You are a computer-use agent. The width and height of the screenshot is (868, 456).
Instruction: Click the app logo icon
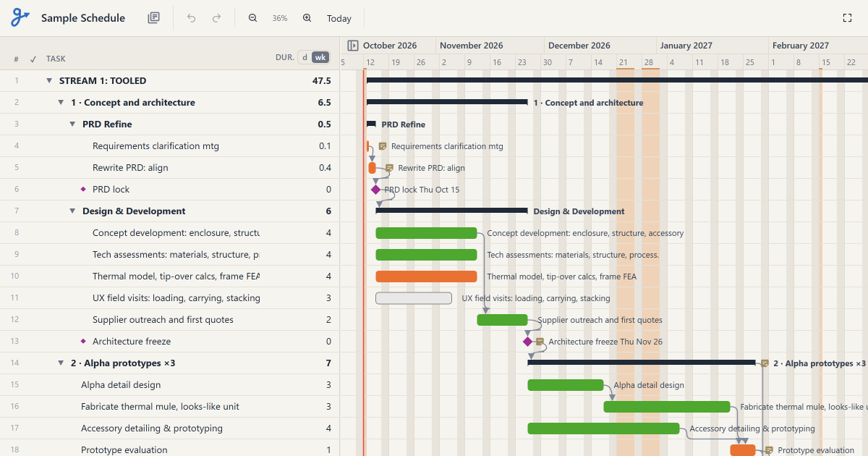[20, 18]
